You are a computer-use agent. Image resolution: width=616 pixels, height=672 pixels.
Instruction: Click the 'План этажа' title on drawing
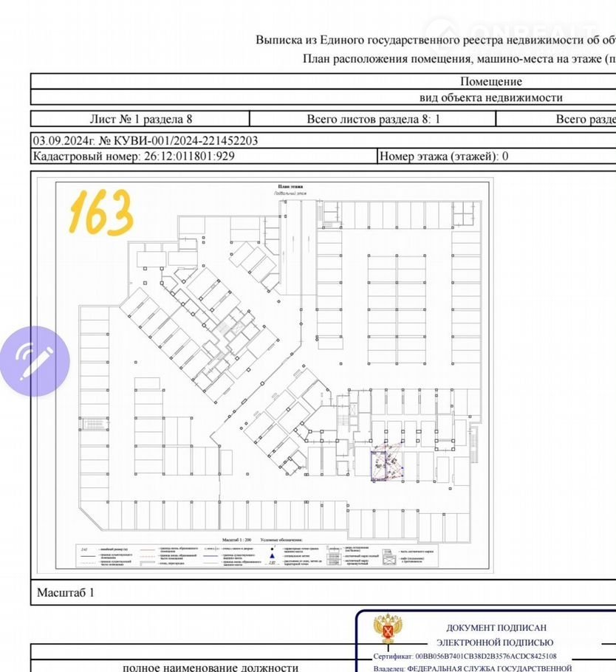(x=290, y=187)
